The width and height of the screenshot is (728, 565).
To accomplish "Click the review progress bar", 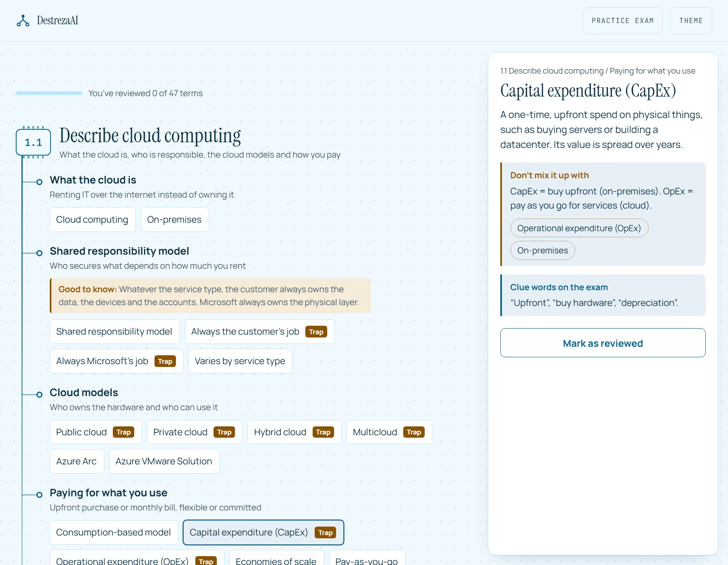I will pos(49,93).
